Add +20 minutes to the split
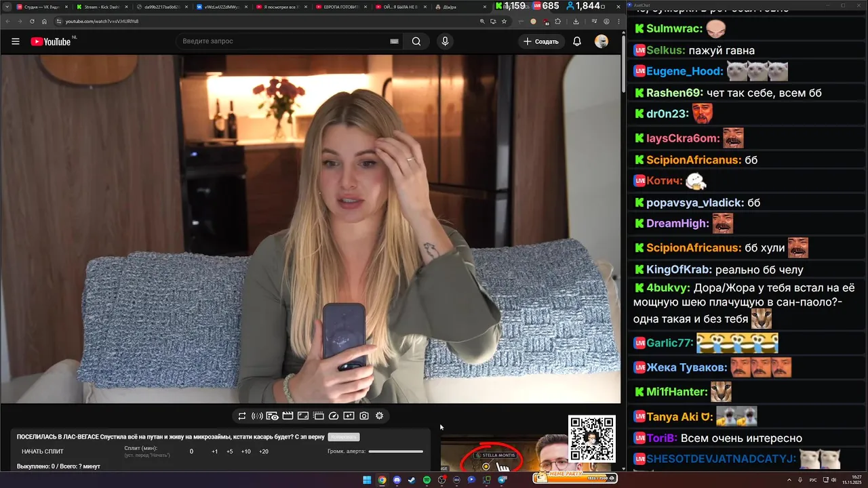Screen dimensions: 868x488 (x=264, y=451)
